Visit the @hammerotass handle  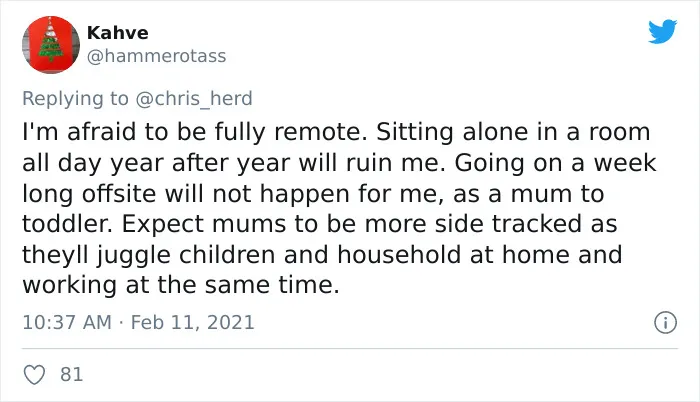click(156, 56)
